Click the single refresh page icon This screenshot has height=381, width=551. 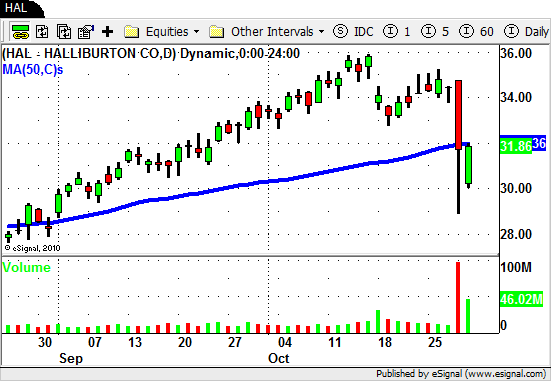(x=42, y=32)
